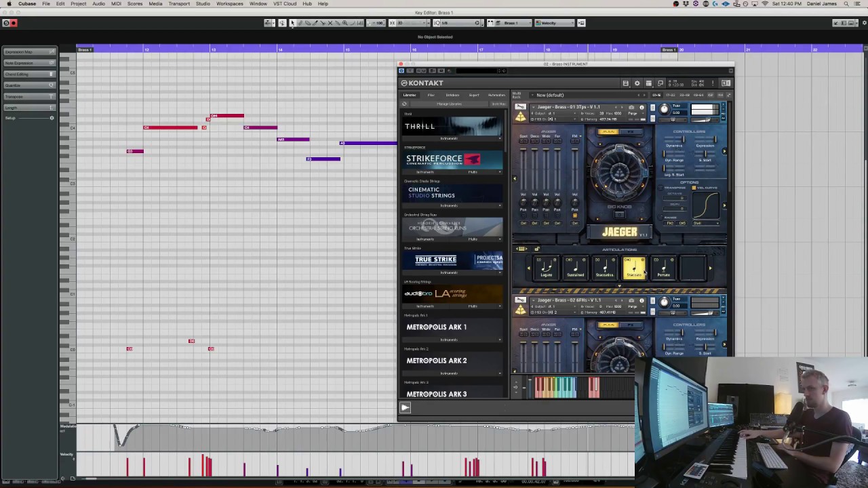
Task: Select the Object Selection arrow tool in Key Editor
Action: (x=293, y=23)
